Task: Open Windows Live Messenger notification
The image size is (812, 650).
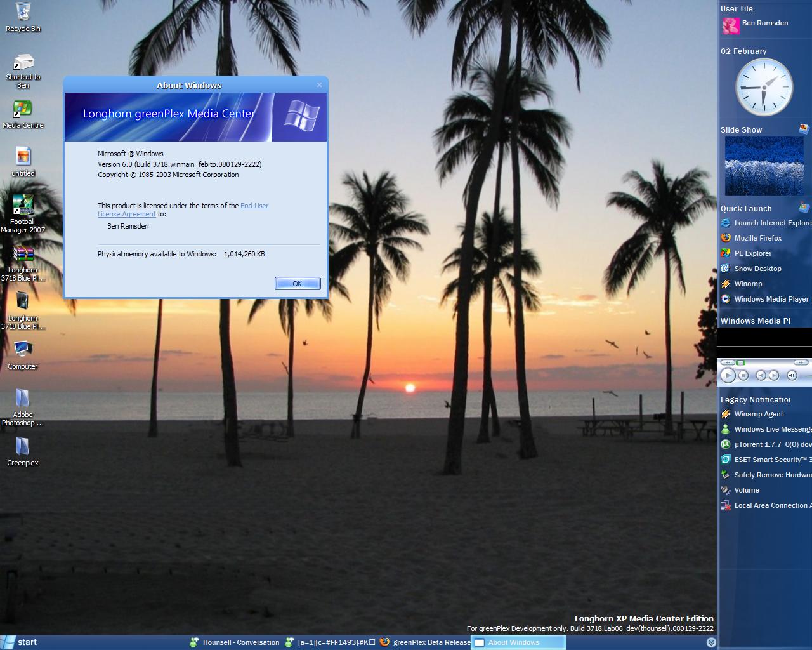Action: (x=766, y=429)
